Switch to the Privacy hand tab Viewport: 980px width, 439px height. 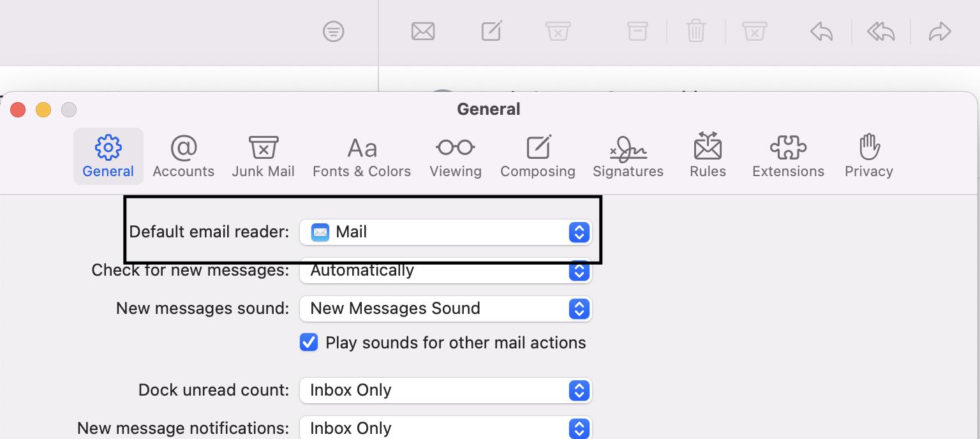point(869,156)
